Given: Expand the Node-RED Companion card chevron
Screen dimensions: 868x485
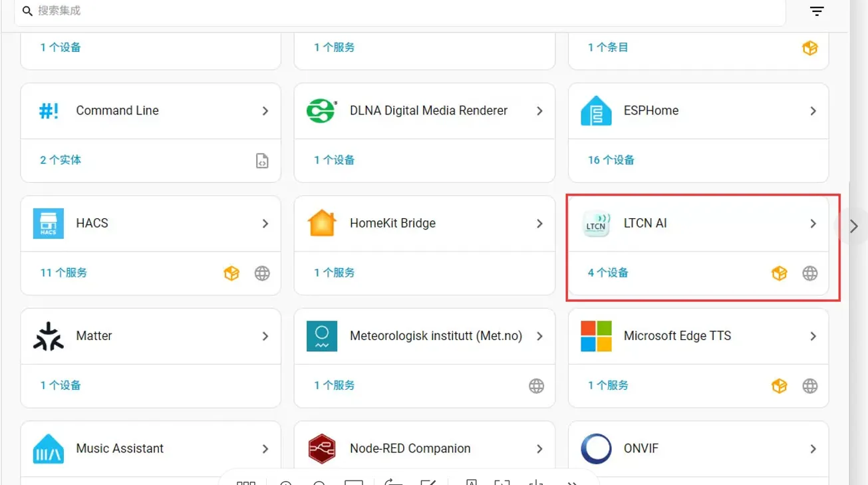Looking at the screenshot, I should tap(539, 449).
